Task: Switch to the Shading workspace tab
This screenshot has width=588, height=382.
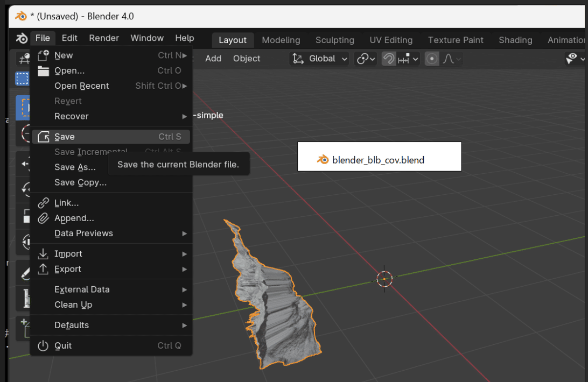Action: (515, 40)
